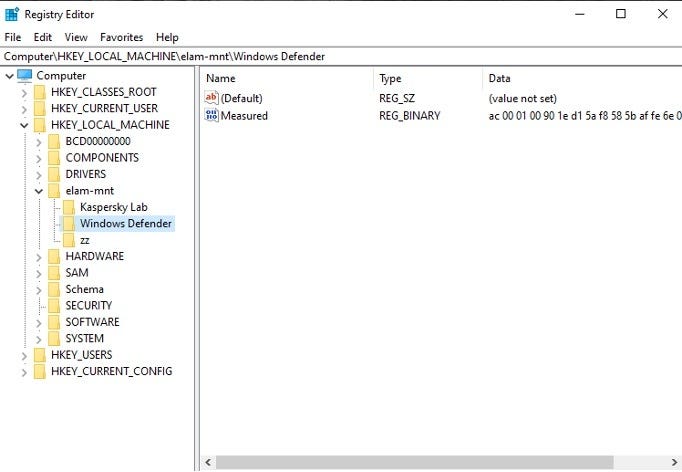Expand the SYSTEM key
682x472 pixels.
tap(39, 340)
